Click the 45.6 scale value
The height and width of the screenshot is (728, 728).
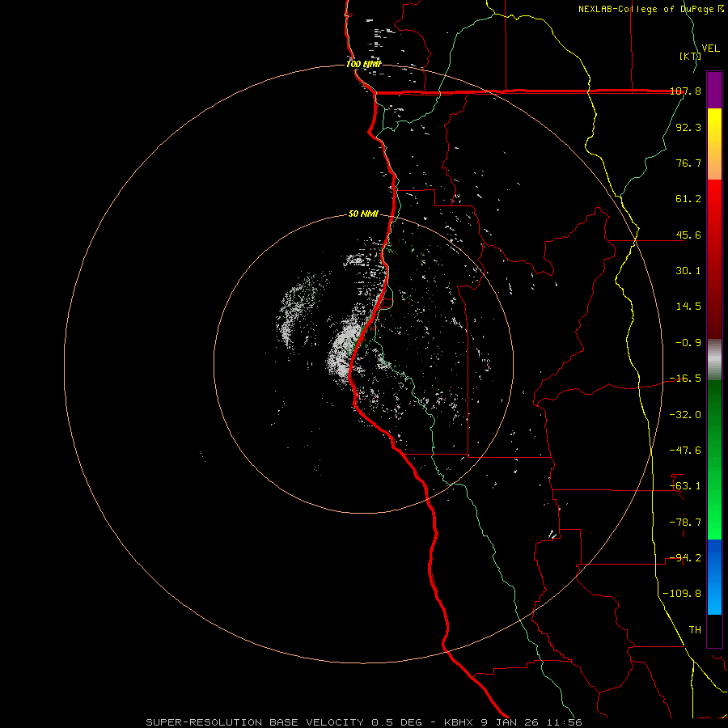click(688, 235)
